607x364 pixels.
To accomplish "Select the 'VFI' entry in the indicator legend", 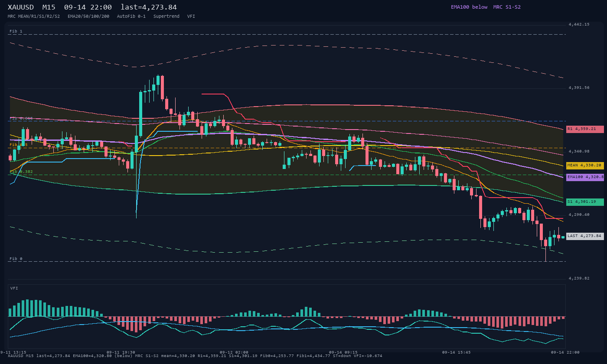I will [x=191, y=16].
